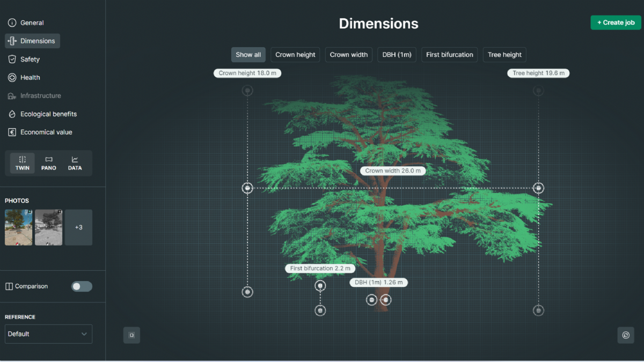644x362 pixels.
Task: Click the Tree height filter button
Action: [x=504, y=55]
